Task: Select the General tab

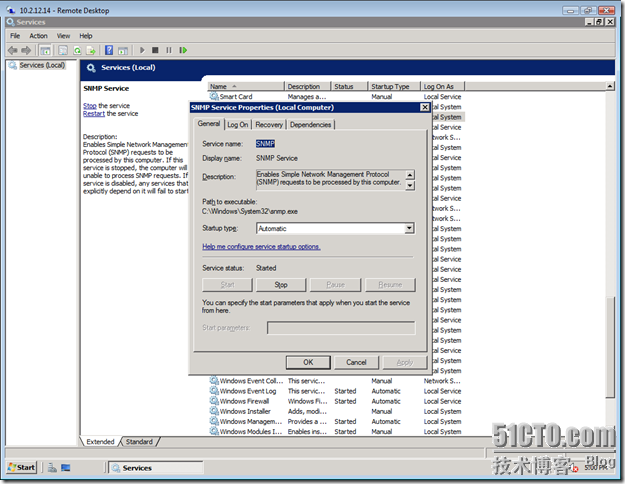Action: point(209,124)
